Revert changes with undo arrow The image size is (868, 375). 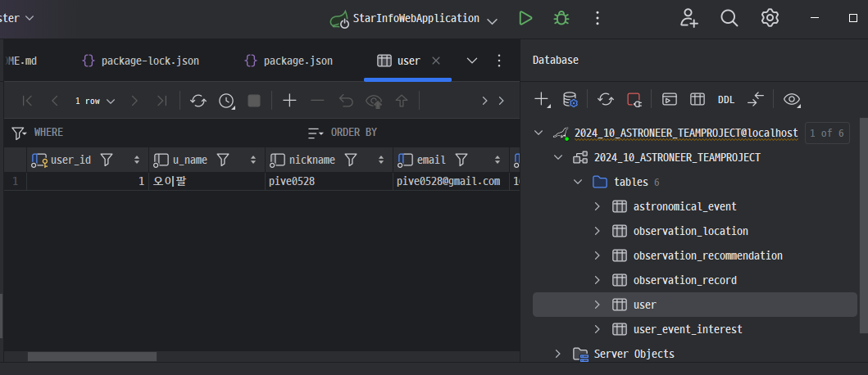click(346, 101)
